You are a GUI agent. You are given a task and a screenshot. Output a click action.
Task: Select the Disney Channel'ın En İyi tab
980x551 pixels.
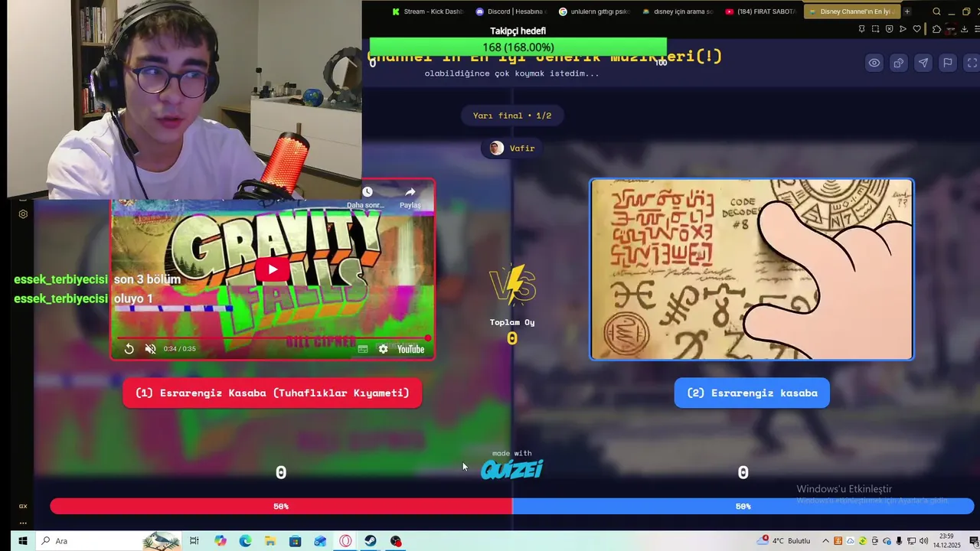[x=851, y=11]
